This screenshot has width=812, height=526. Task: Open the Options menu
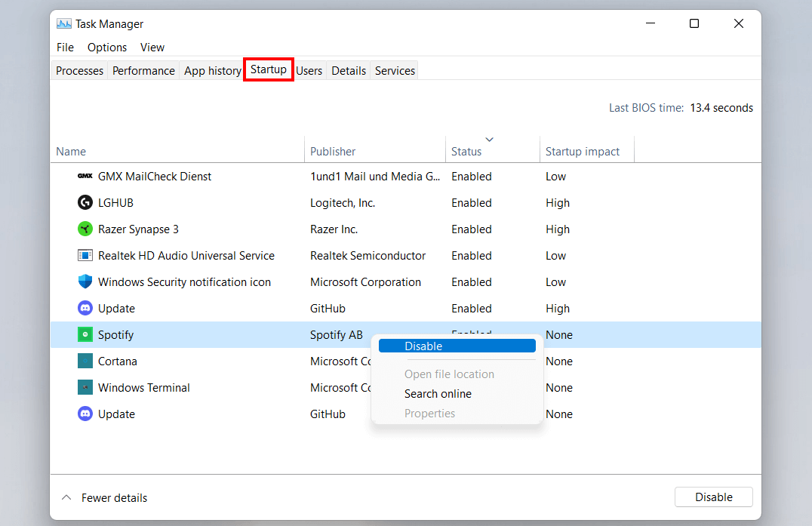(x=106, y=47)
